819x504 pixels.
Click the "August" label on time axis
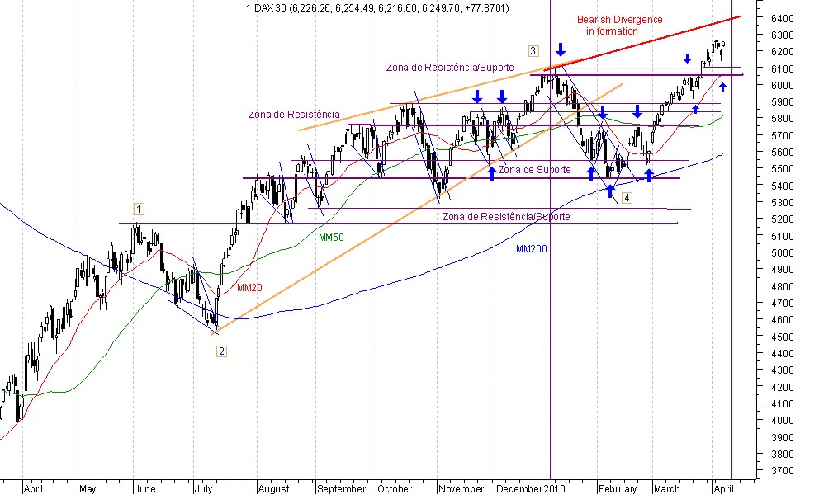(x=274, y=489)
